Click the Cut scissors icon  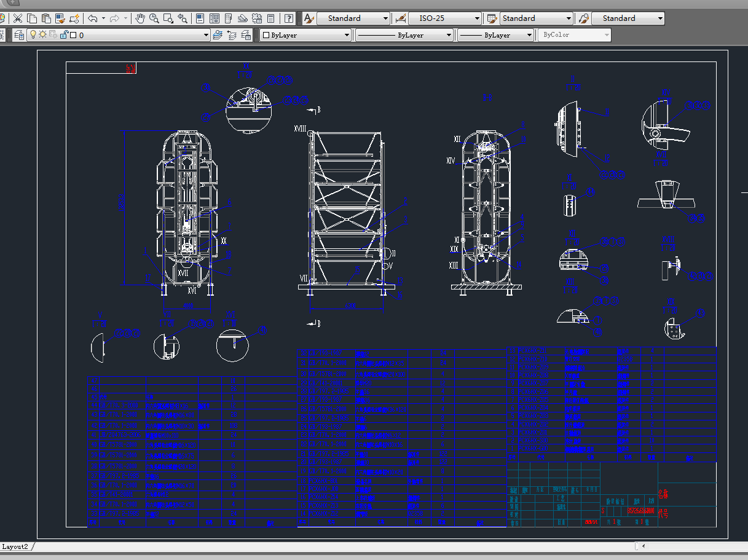tap(18, 18)
